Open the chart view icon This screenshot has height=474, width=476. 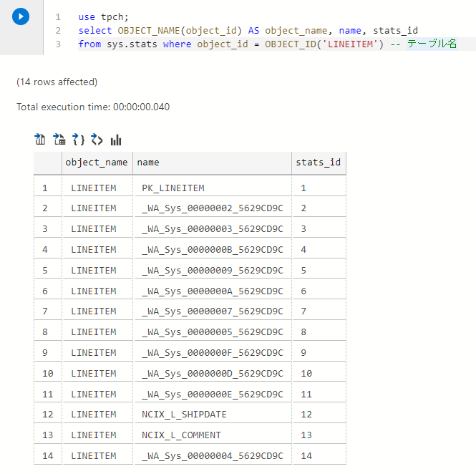coord(116,140)
